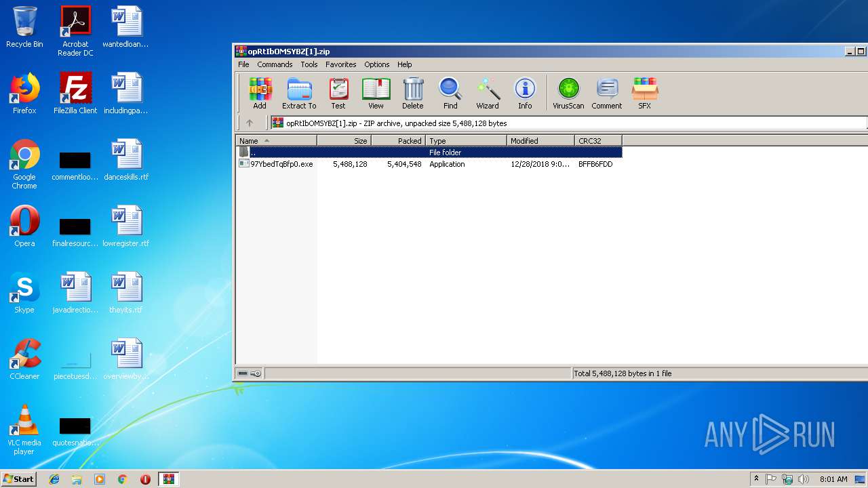Open the Help menu
This screenshot has height=488, width=868.
point(405,64)
